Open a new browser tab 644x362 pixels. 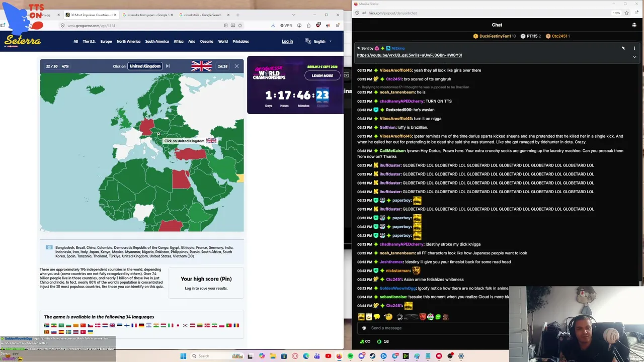[238, 15]
